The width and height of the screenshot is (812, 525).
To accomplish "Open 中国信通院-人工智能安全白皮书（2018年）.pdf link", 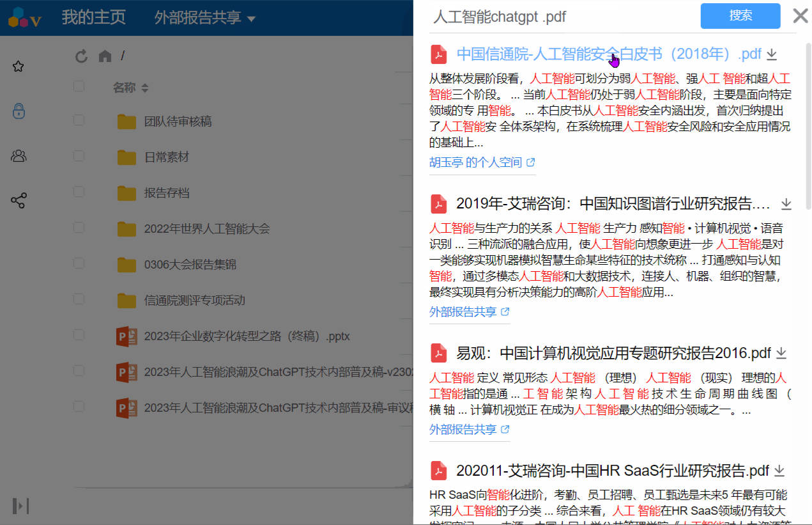I will (609, 54).
